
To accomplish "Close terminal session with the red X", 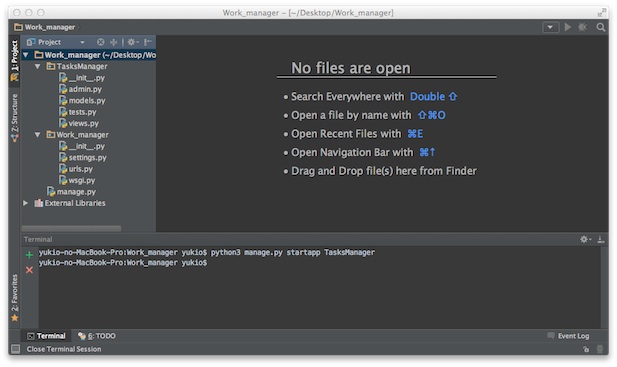I will click(x=29, y=270).
